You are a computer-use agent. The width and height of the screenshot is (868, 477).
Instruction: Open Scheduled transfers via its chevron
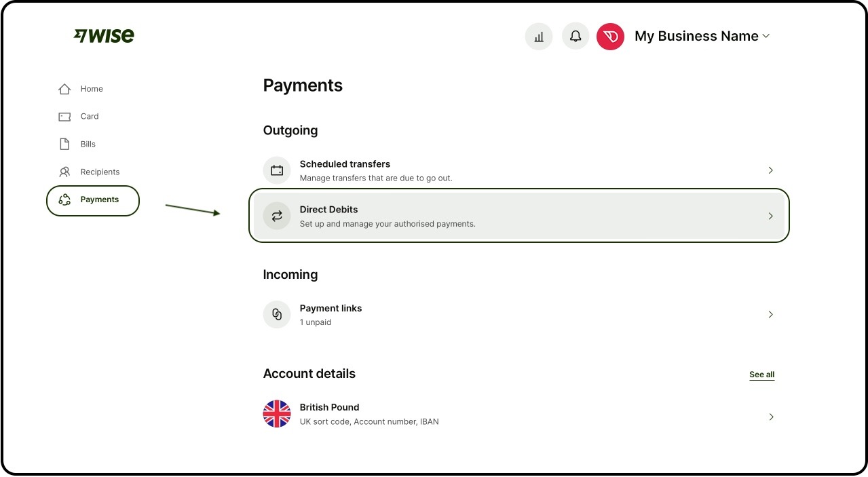[770, 170]
